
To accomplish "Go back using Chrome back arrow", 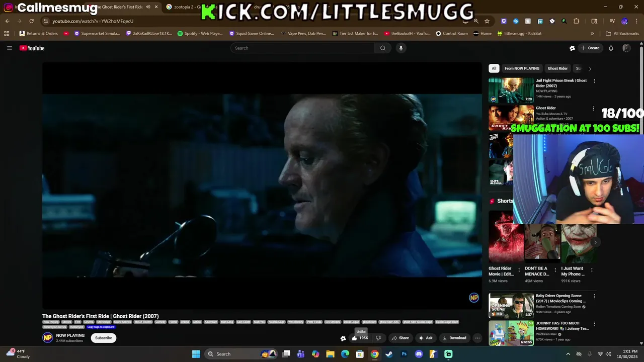I will [7, 21].
